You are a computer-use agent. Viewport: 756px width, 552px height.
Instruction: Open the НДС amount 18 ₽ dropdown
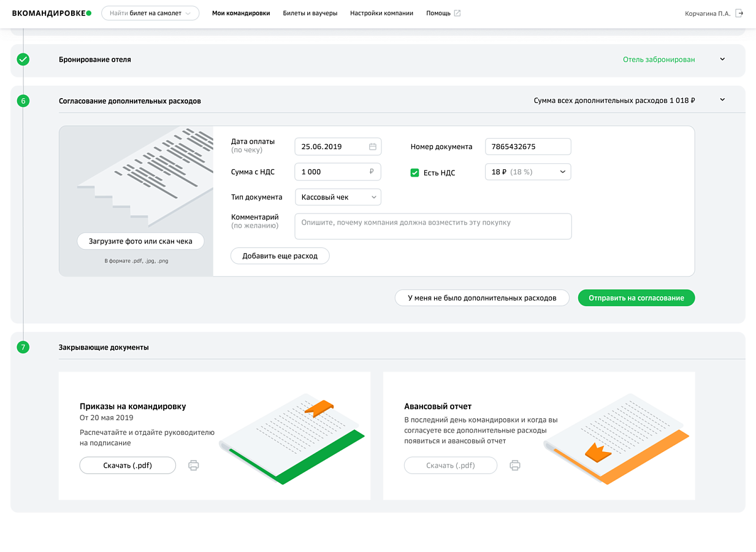[x=528, y=172]
